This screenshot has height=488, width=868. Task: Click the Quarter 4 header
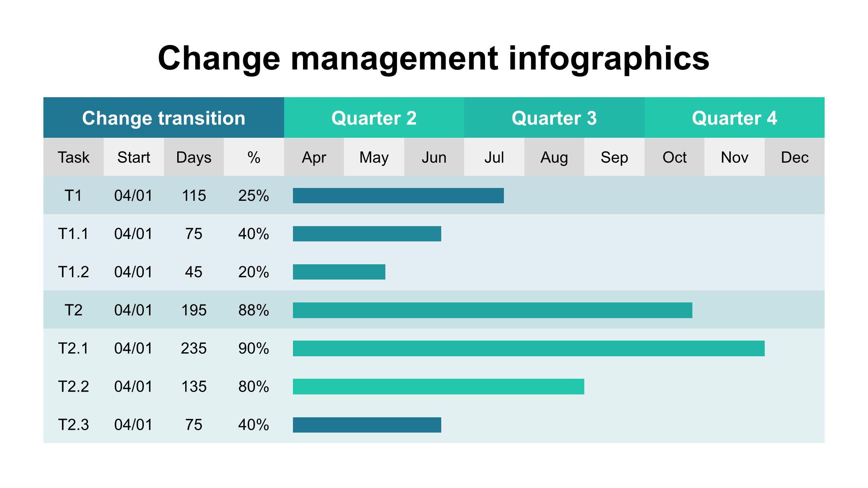734,118
